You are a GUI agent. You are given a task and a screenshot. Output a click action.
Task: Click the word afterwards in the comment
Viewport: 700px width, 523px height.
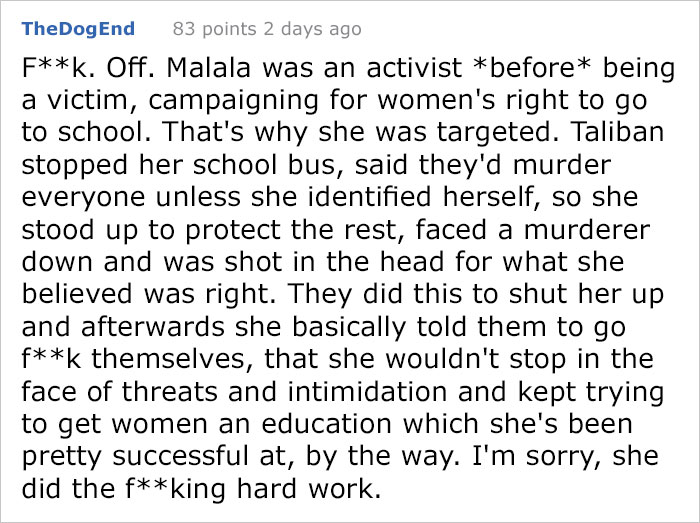point(152,327)
